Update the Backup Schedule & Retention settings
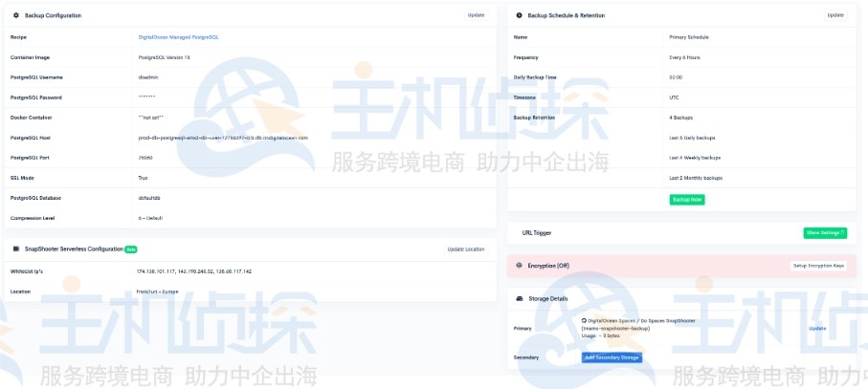Image resolution: width=868 pixels, height=389 pixels. 835,15
